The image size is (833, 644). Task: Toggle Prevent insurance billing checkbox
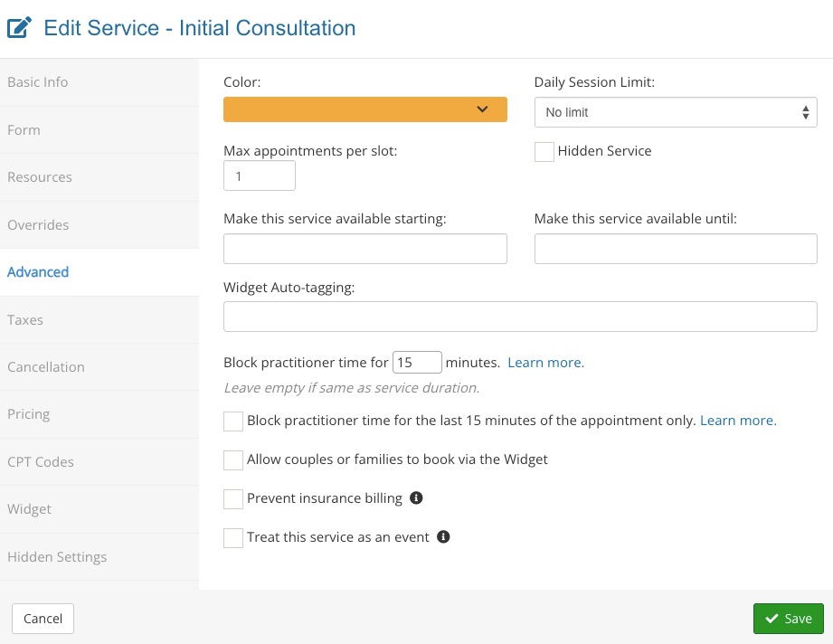click(233, 498)
